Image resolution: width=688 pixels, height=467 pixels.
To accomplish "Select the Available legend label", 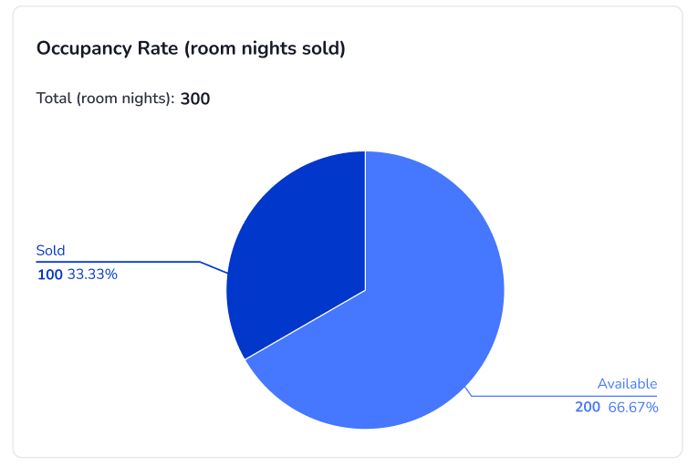I will click(627, 384).
